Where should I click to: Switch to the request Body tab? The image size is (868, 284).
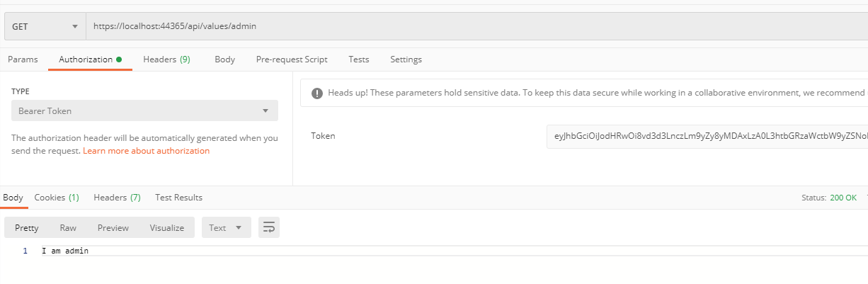(x=224, y=59)
